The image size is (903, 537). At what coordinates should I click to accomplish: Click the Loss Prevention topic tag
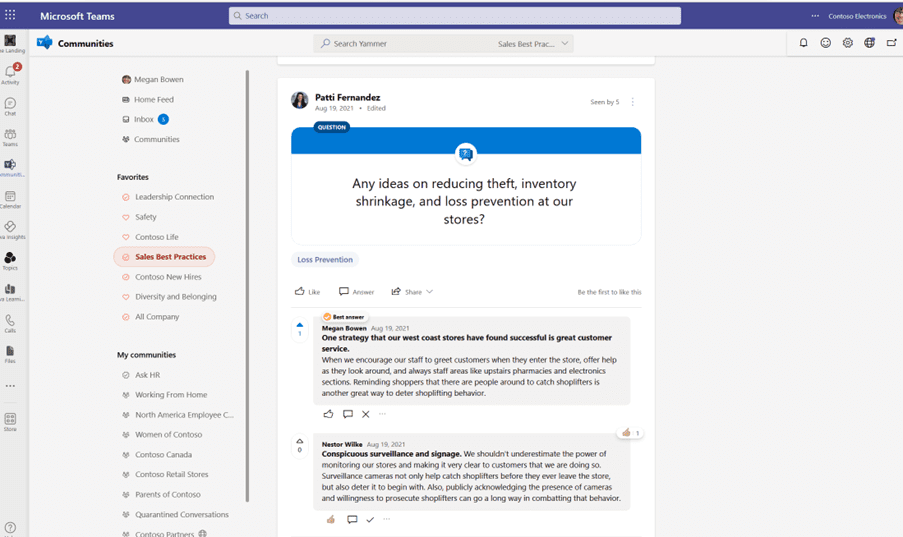coord(325,260)
